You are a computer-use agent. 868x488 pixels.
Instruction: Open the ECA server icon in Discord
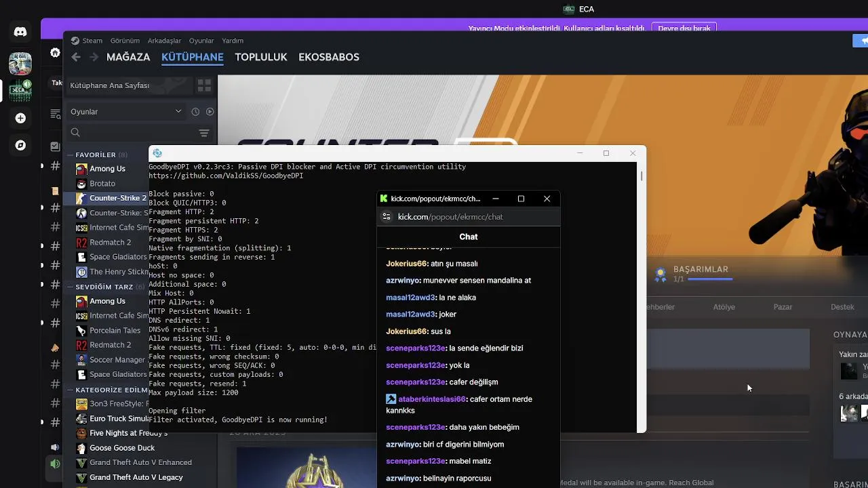[x=20, y=90]
